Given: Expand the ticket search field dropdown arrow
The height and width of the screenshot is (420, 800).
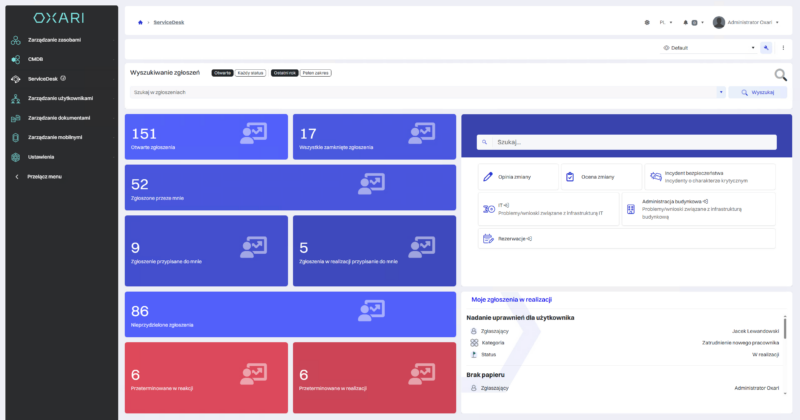Looking at the screenshot, I should 721,92.
